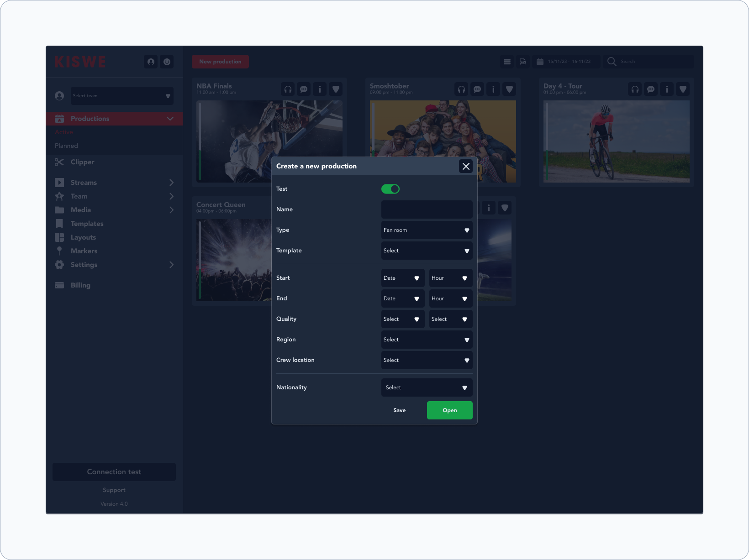
Task: Click the Concert Queen audio level meter
Action: (200, 260)
